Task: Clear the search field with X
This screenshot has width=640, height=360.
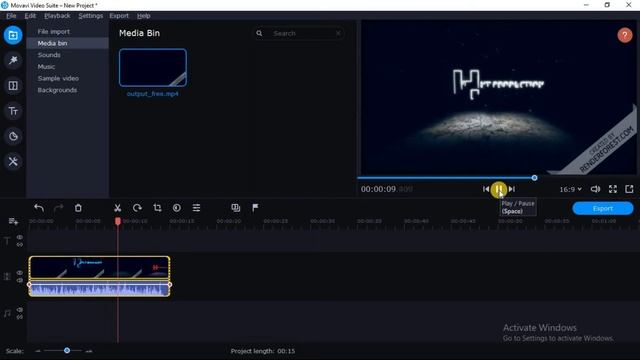Action: click(x=338, y=33)
